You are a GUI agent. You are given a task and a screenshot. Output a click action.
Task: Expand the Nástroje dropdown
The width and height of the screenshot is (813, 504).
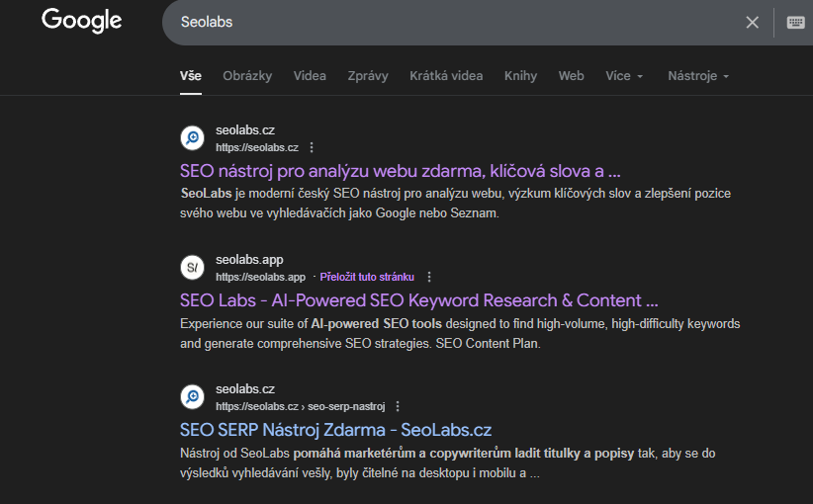(x=698, y=76)
